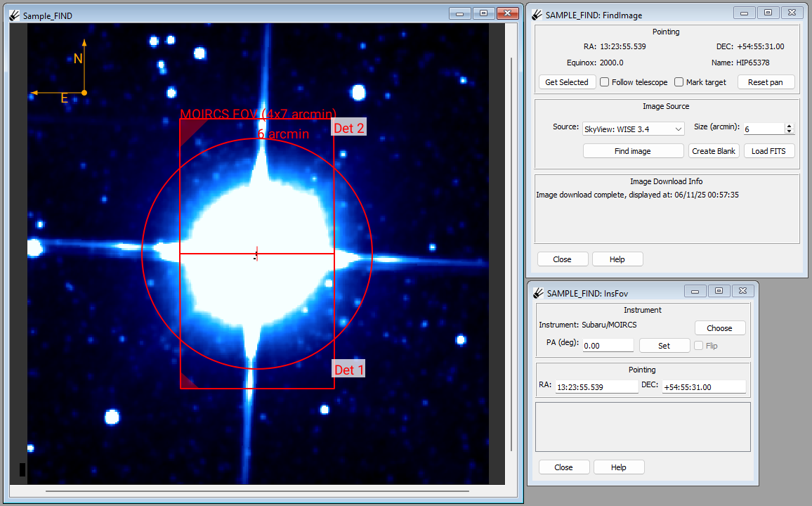
Task: Minimize the Sample_FIND window
Action: [x=460, y=13]
